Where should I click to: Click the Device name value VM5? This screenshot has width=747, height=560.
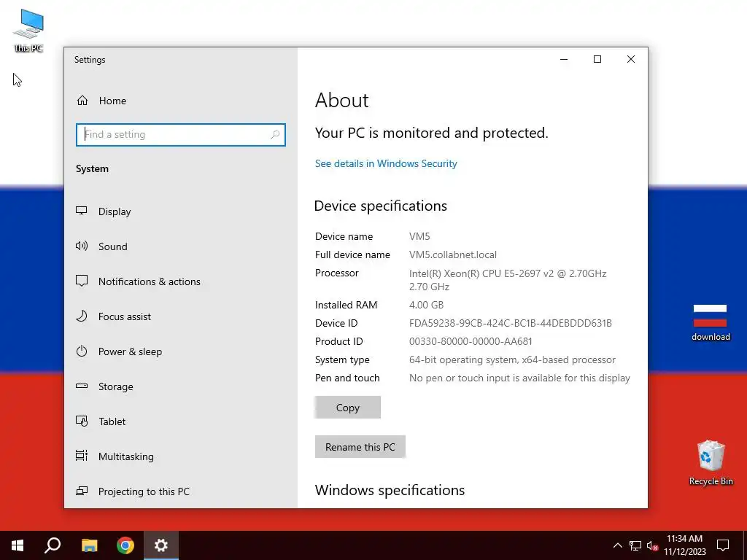pyautogui.click(x=419, y=236)
